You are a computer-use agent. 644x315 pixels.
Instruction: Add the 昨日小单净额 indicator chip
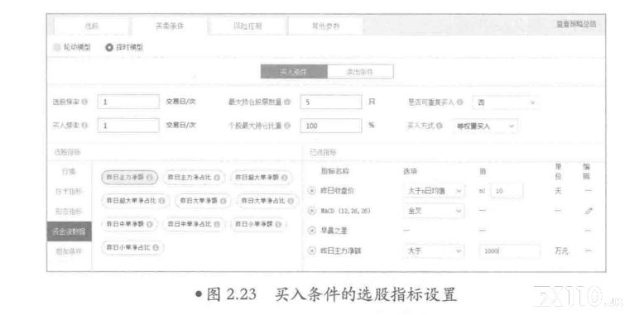259,224
